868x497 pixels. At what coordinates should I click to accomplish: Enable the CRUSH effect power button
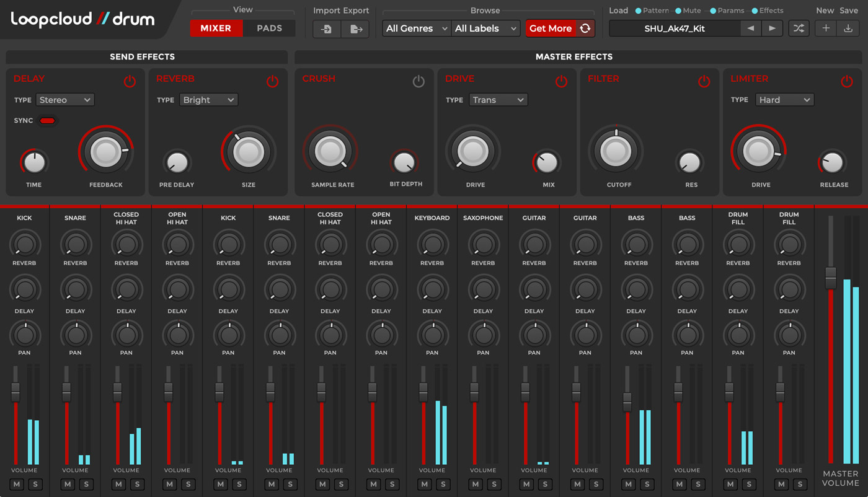click(x=418, y=81)
